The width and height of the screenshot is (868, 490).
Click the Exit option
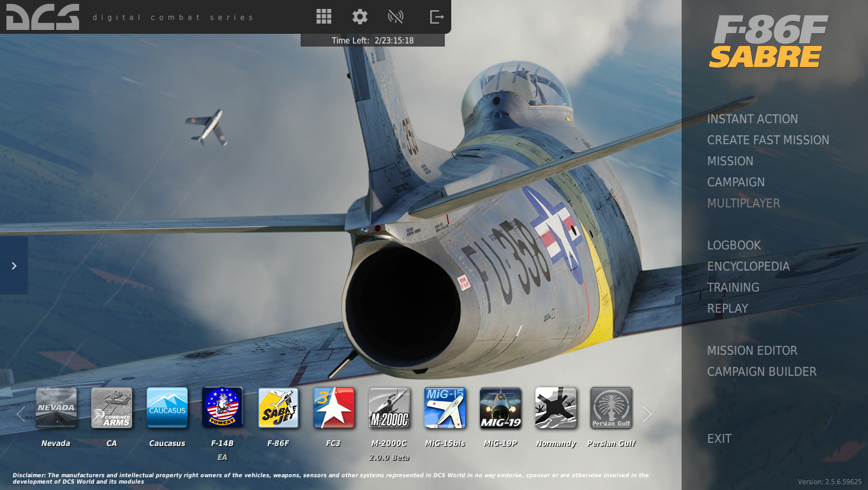[x=719, y=439]
